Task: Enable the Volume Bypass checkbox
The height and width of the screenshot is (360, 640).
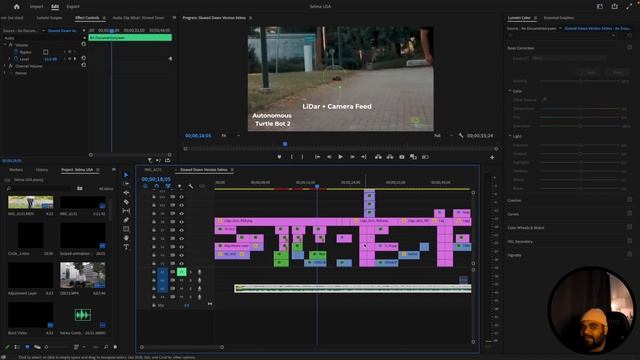Action: (x=46, y=52)
